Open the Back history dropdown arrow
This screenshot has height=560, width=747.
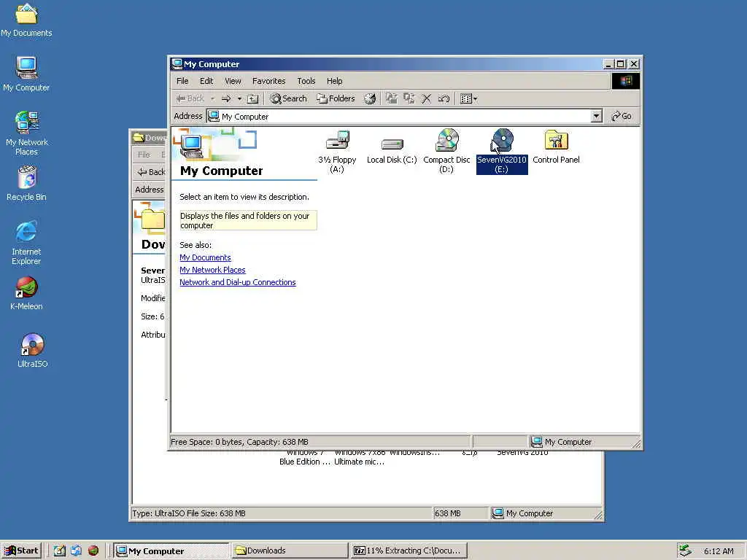[x=212, y=98]
